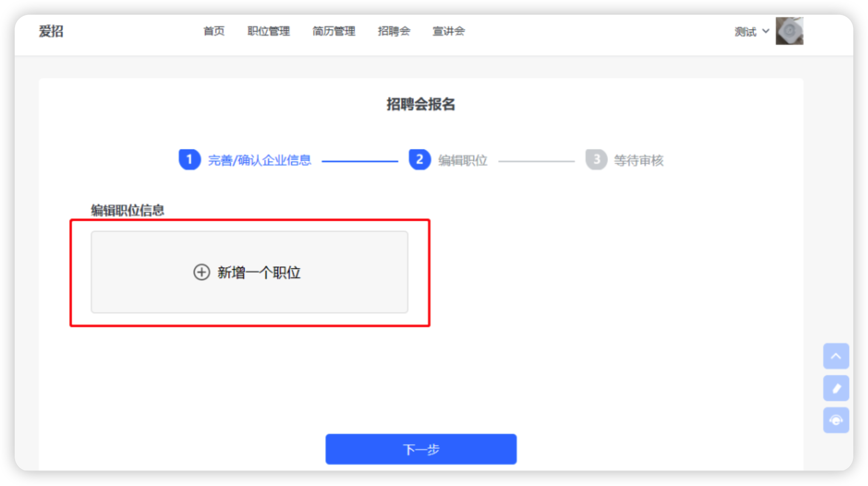Open the customer service headset icon
The height and width of the screenshot is (486, 868).
[836, 420]
